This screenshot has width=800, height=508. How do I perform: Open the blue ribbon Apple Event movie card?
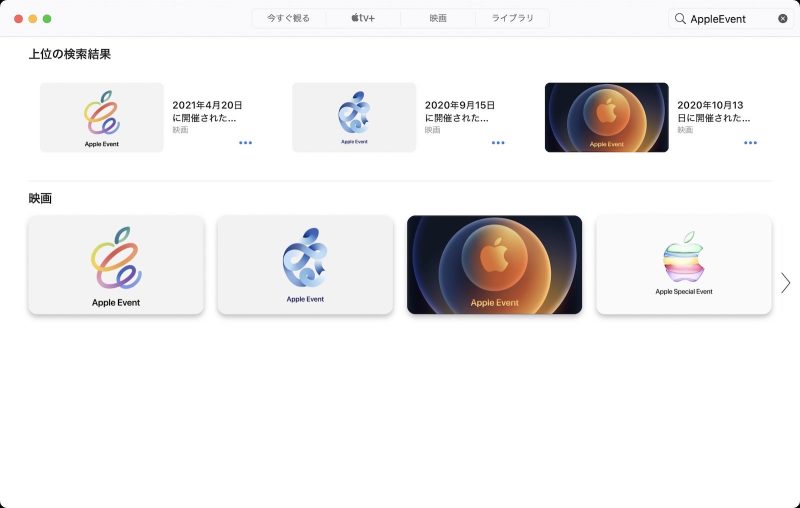coord(305,265)
